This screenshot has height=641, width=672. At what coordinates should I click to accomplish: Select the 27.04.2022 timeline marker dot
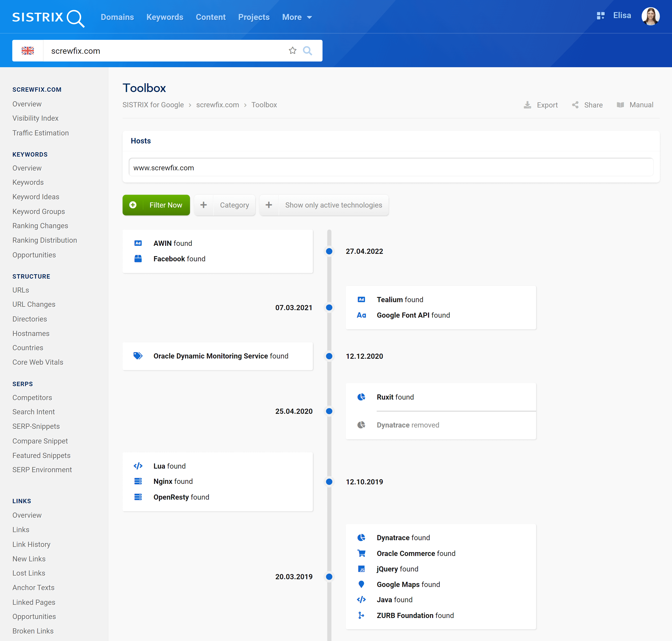click(329, 251)
